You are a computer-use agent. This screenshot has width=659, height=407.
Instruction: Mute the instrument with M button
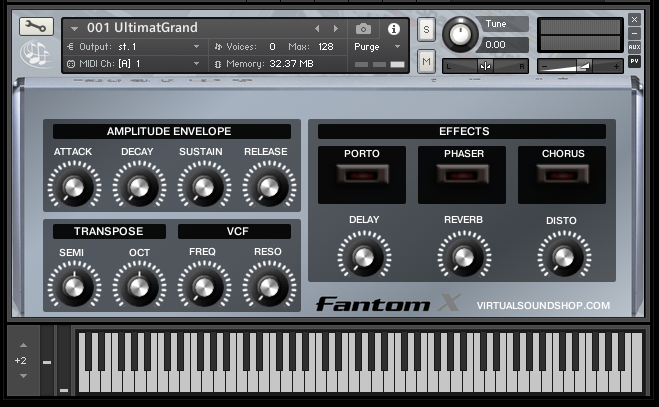point(426,62)
